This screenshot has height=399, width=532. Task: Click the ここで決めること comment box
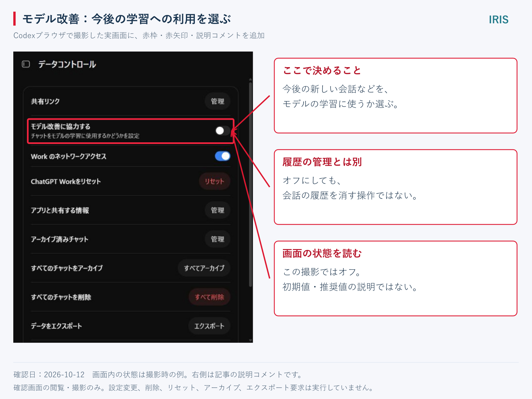pos(396,96)
